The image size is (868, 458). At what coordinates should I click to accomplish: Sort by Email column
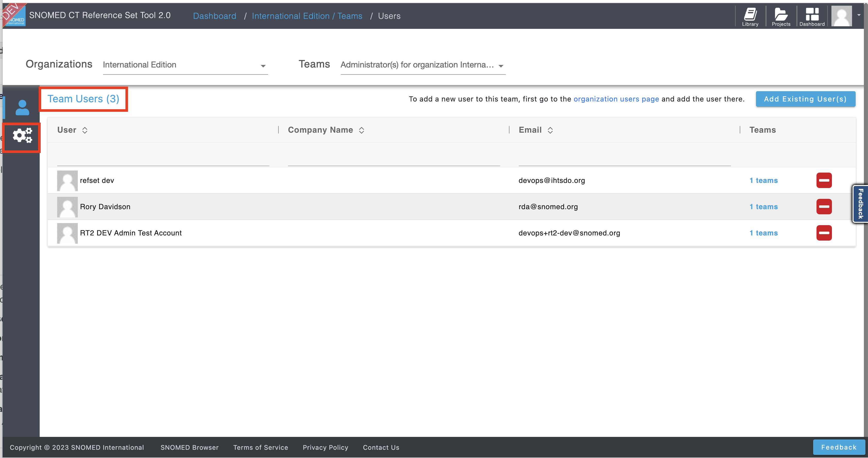pos(550,130)
